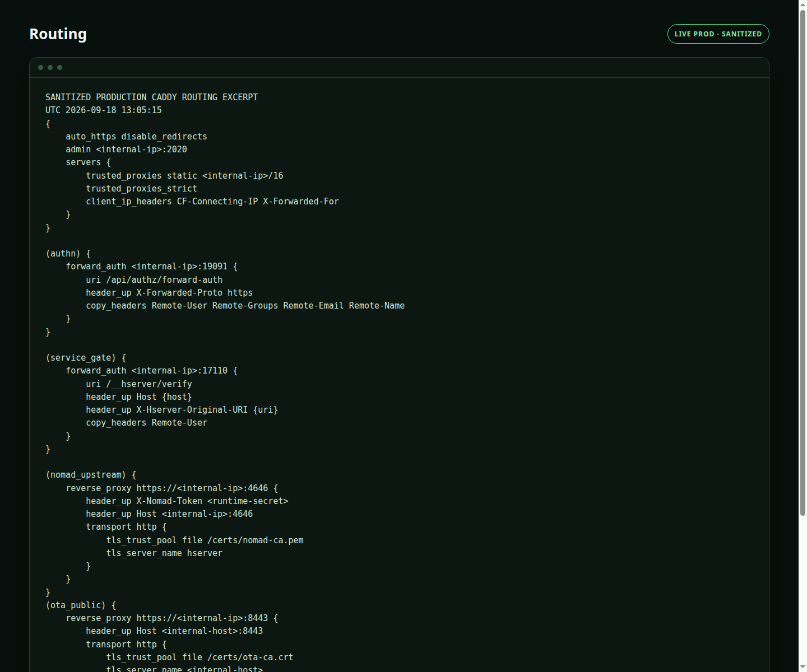The image size is (807, 672).
Task: Click 'reverse_proxy https://<internal-ip>:8443 {' line
Action: pos(171,618)
